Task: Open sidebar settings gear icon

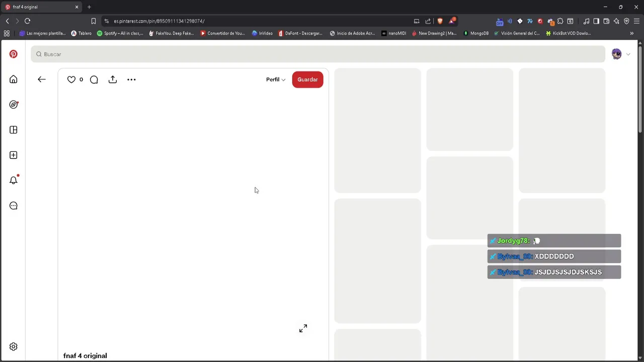Action: (14, 346)
